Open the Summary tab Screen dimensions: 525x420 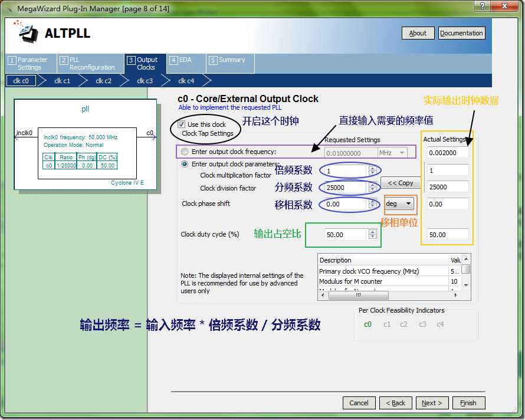[x=231, y=63]
